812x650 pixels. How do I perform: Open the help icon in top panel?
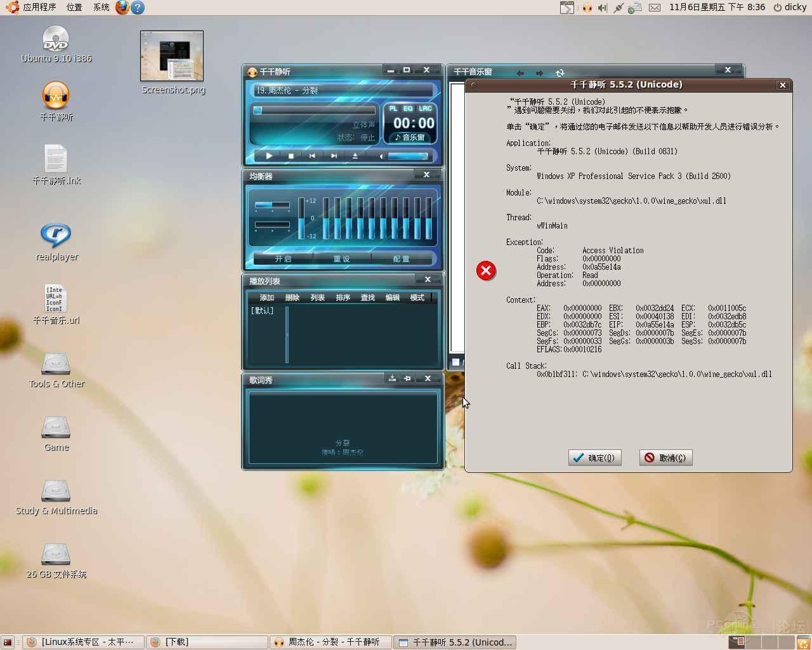pos(138,8)
